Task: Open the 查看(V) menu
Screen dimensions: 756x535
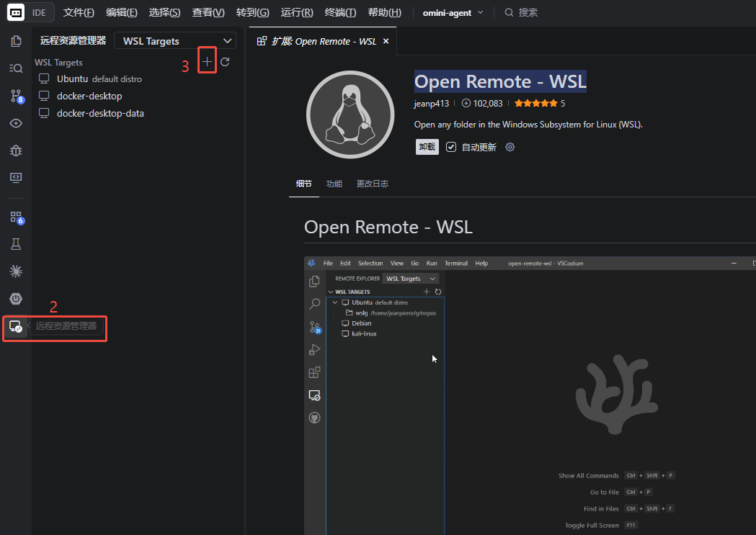Action: [x=208, y=12]
